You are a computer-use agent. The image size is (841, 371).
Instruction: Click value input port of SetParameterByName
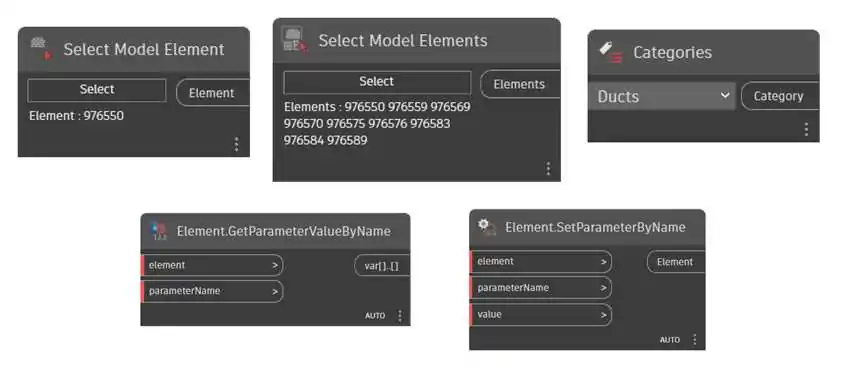541,315
